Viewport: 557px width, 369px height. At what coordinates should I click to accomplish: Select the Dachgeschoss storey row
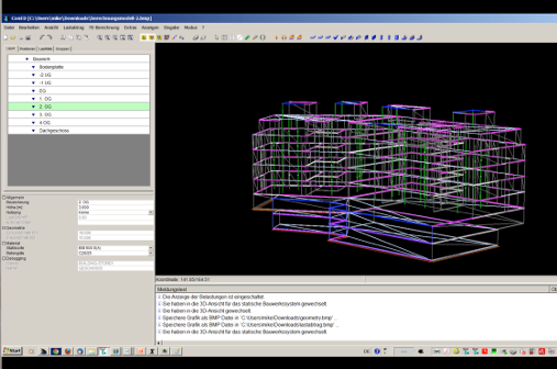point(79,131)
